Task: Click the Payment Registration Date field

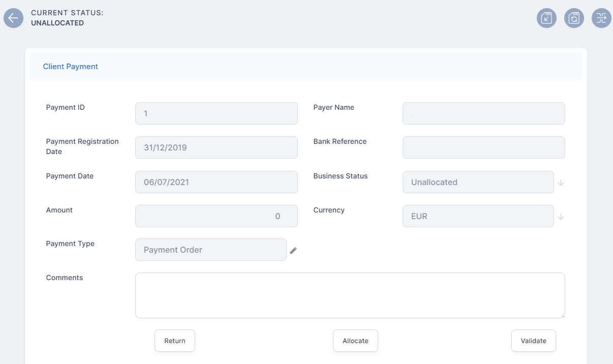Action: tap(216, 147)
